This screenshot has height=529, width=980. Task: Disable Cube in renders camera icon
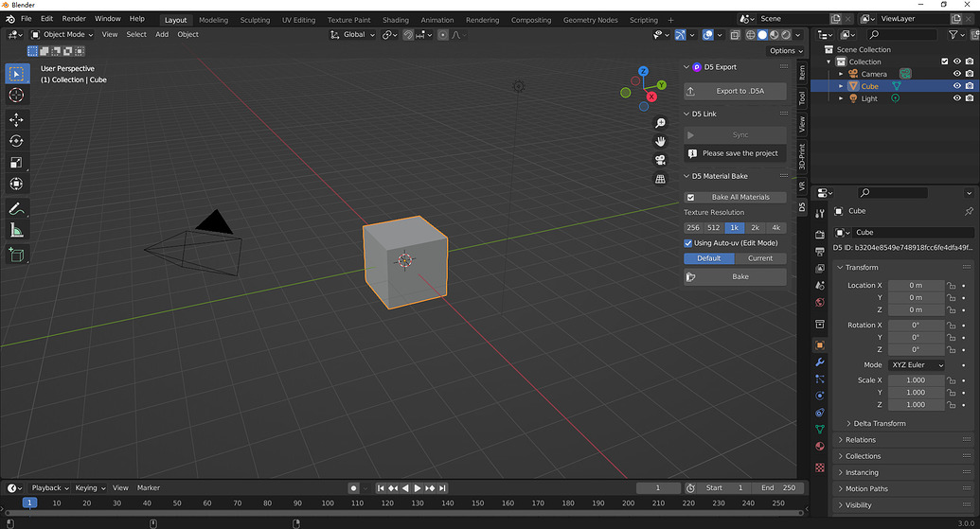click(970, 86)
